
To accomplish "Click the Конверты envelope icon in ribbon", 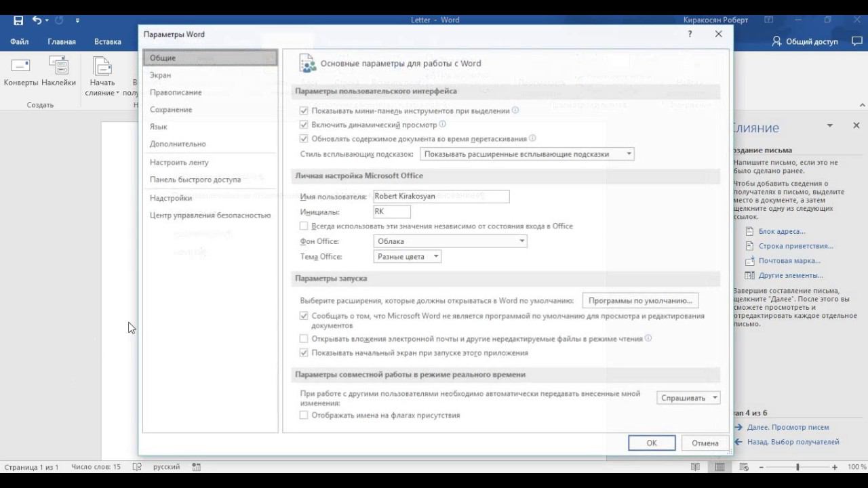I will [21, 66].
